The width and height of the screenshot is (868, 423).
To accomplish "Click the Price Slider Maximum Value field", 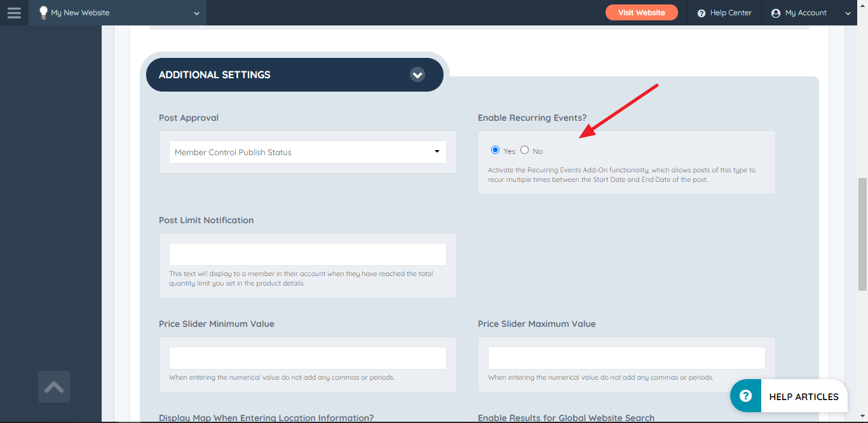I will click(627, 358).
